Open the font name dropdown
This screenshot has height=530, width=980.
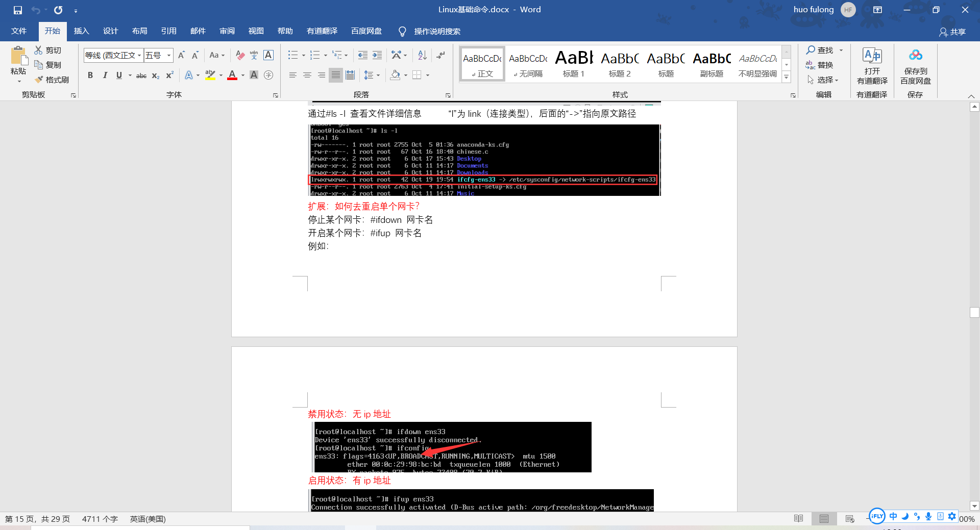click(139, 55)
